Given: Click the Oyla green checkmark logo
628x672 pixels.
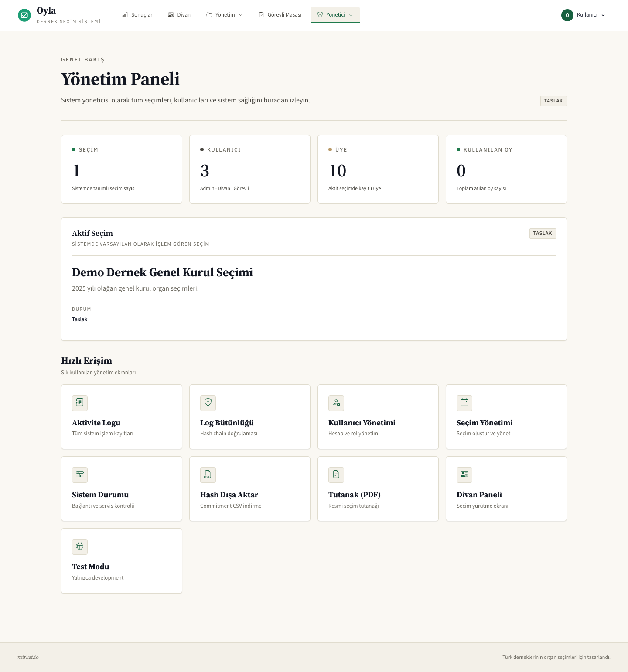Looking at the screenshot, I should [24, 15].
